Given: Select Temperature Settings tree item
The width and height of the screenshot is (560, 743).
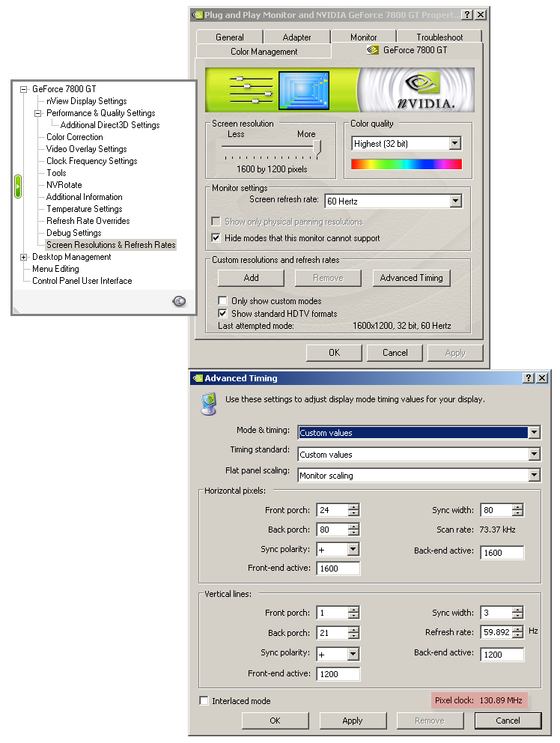Looking at the screenshot, I should [x=85, y=209].
